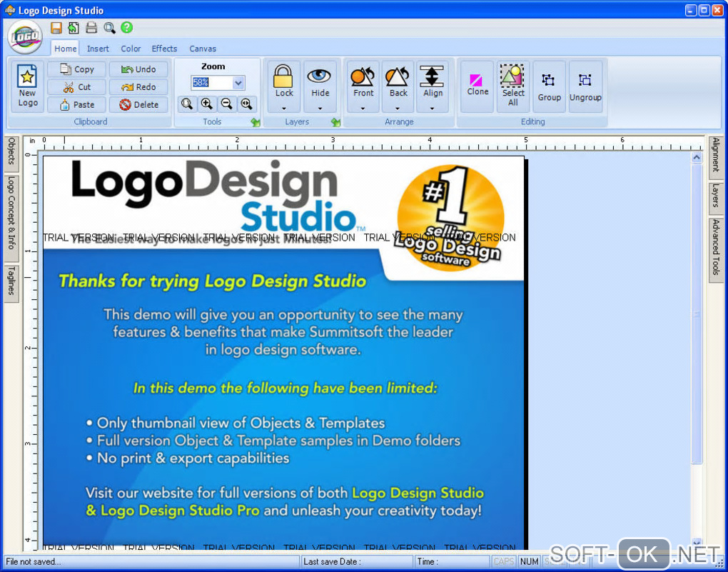The height and width of the screenshot is (572, 728).
Task: Click the export file icon with green arrow
Action: 74,28
